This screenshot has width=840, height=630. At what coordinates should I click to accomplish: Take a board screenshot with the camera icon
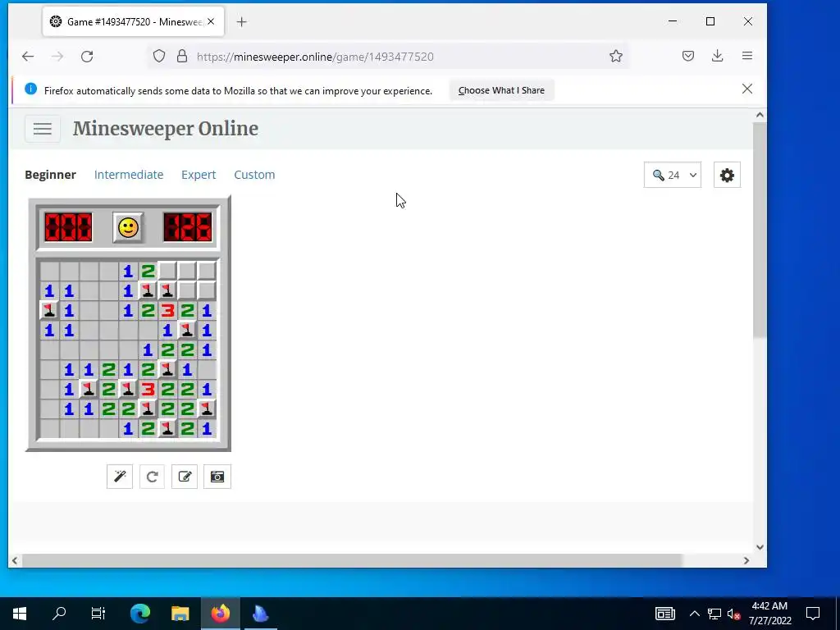coord(217,477)
